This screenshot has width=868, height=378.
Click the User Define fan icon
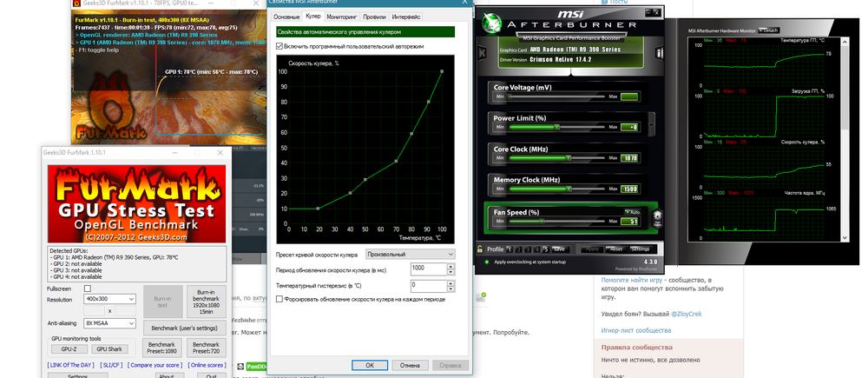coord(657,217)
